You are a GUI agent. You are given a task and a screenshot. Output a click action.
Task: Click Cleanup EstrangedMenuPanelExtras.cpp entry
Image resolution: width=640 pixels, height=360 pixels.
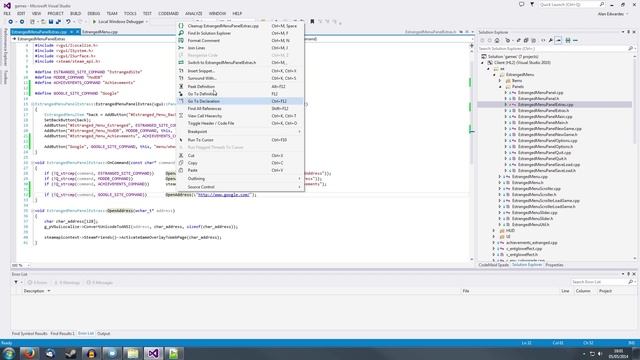click(240, 26)
